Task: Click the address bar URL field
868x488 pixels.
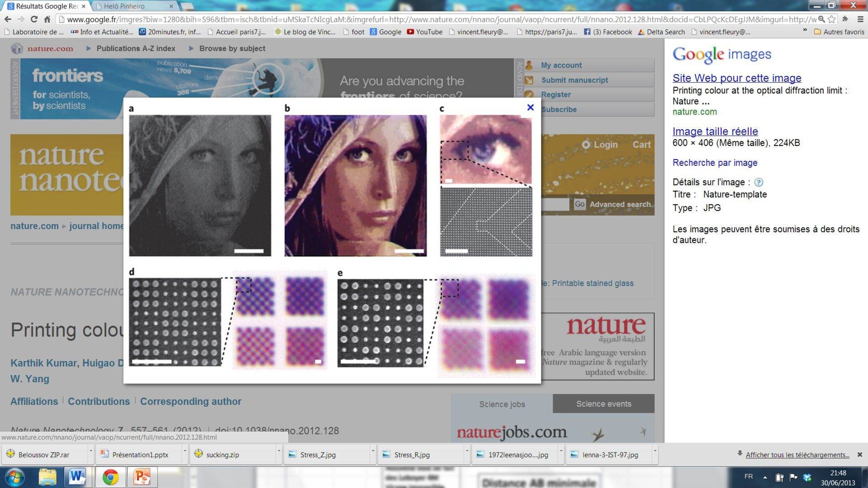Action: 434,19
